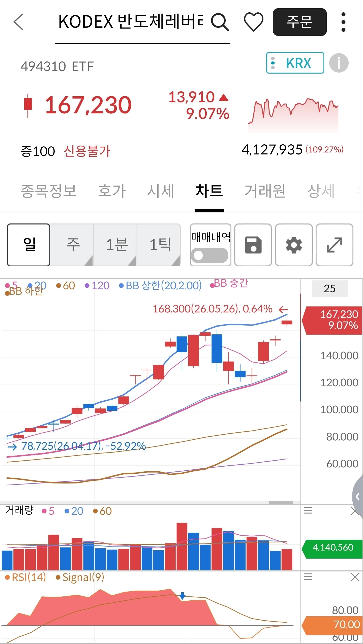Expand chart to fullscreen arrow icon
Image resolution: width=363 pixels, height=644 pixels.
click(x=335, y=245)
